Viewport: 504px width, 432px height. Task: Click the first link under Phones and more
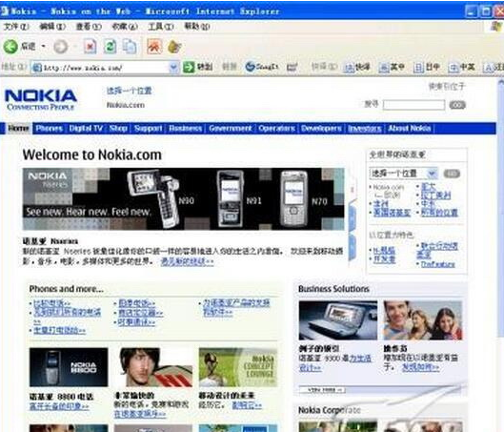click(51, 303)
